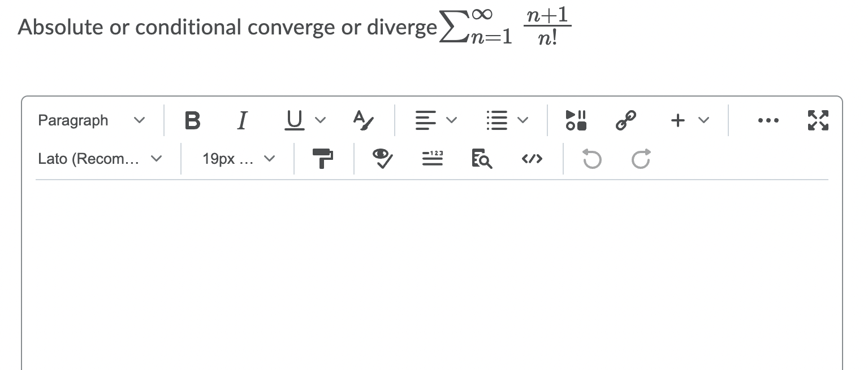Open the HTML code editor view

[x=533, y=159]
